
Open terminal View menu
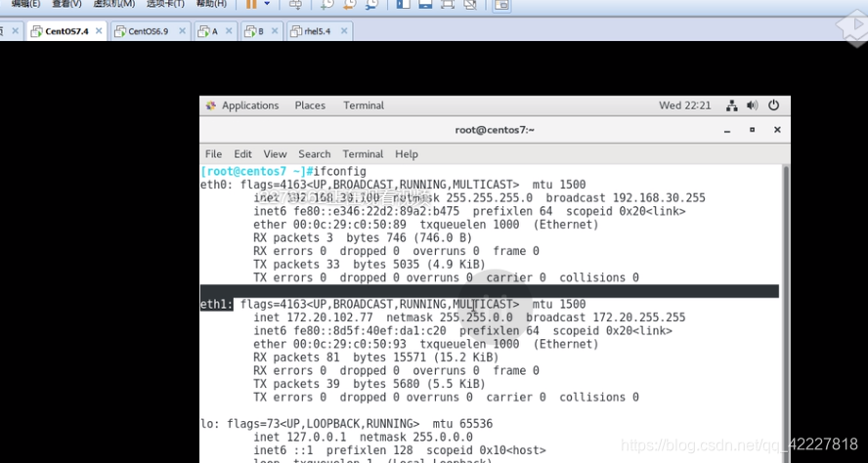click(x=275, y=154)
